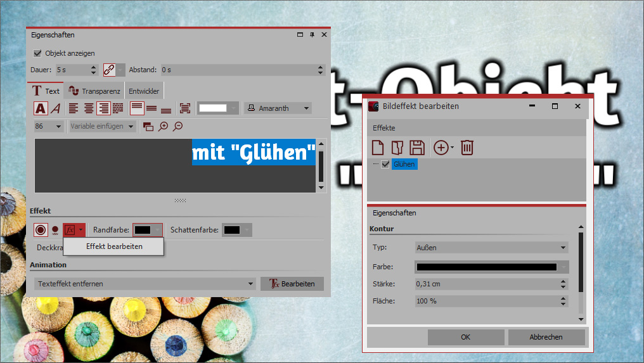This screenshot has height=363, width=644.
Task: Click the fit text to frame icon
Action: point(185,108)
